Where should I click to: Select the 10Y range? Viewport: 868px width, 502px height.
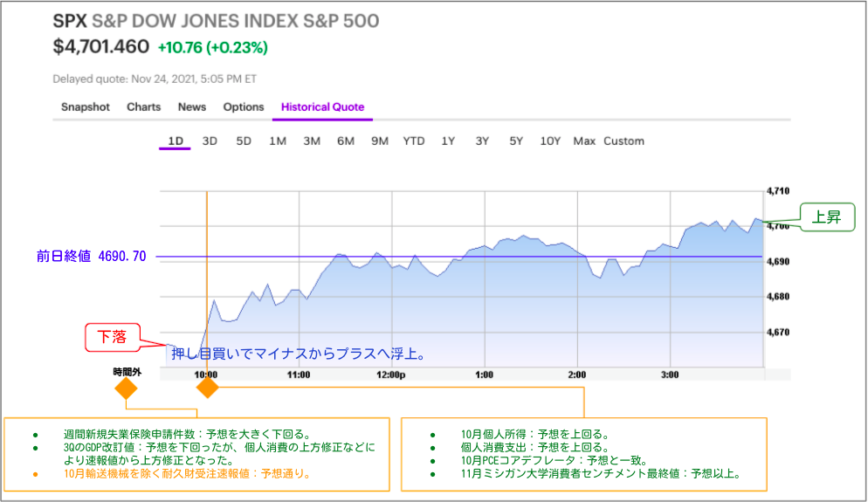click(550, 141)
